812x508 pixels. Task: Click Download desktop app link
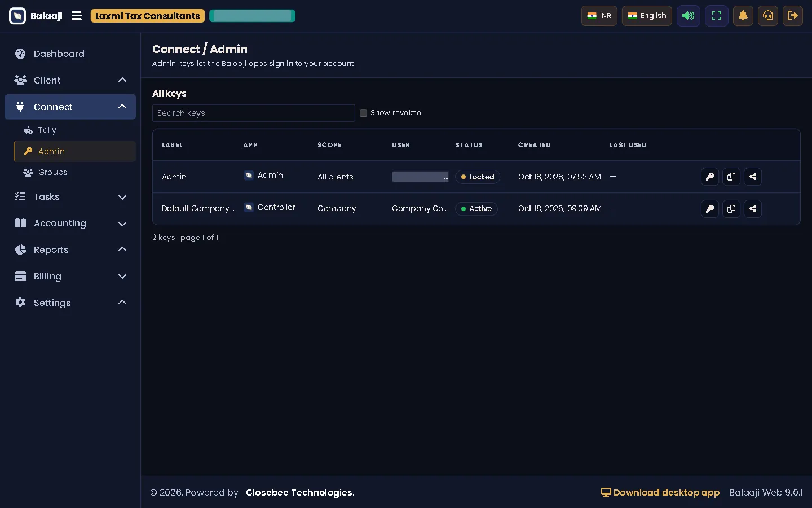(660, 492)
